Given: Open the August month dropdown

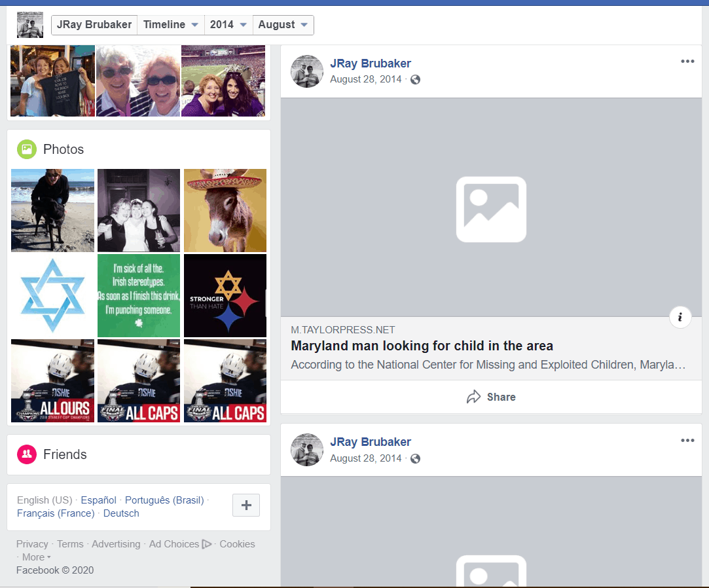Looking at the screenshot, I should pos(283,25).
